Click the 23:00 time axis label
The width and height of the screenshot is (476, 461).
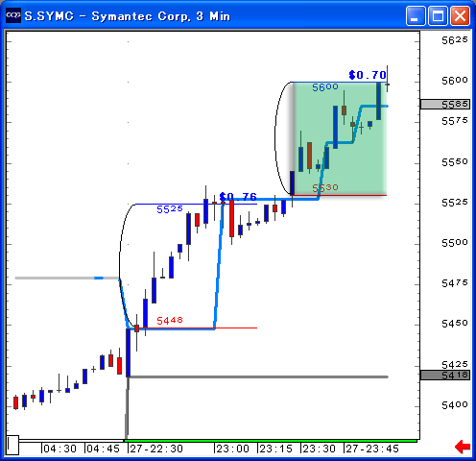[232, 449]
